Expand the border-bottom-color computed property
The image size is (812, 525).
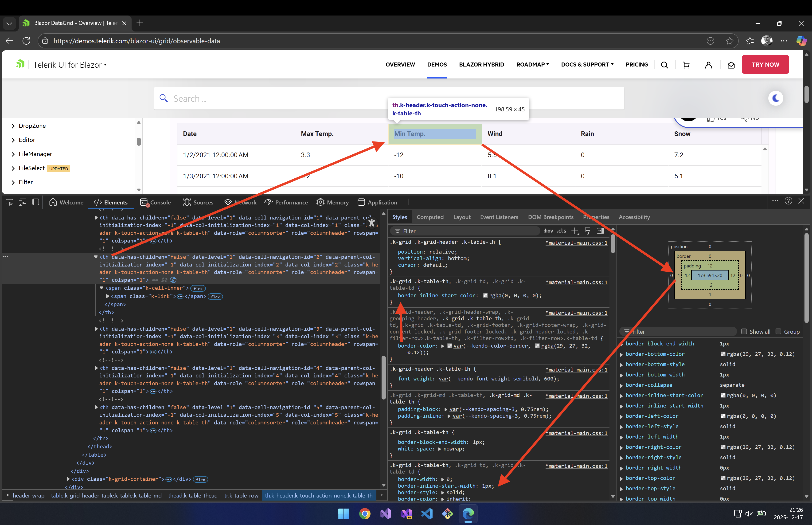click(621, 354)
